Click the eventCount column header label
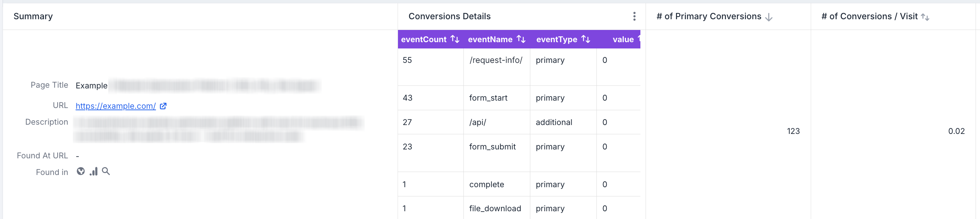Viewport: 980px width, 219px height. click(x=423, y=39)
